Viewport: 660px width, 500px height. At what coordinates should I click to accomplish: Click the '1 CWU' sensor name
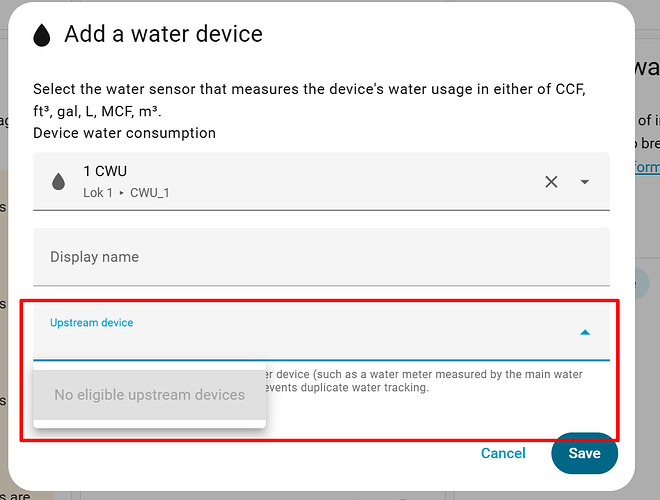(103, 172)
